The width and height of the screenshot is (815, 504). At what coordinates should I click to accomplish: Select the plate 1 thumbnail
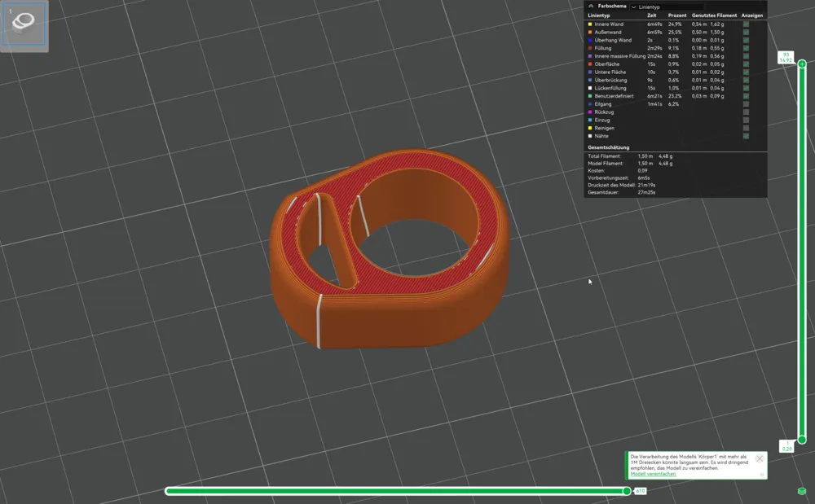(x=24, y=25)
